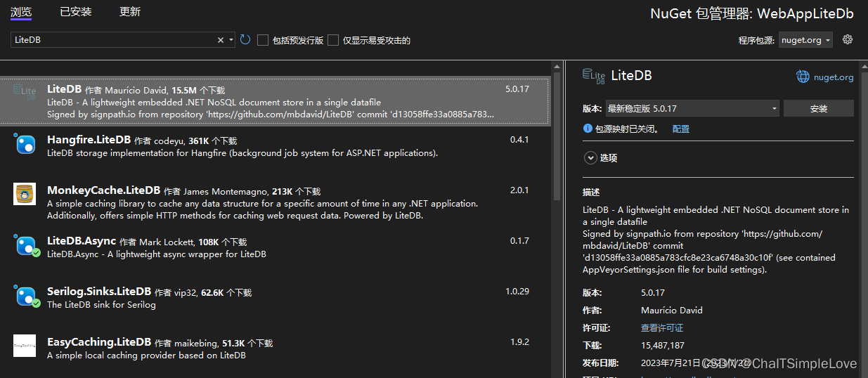Click the 描述 description heading
The width and height of the screenshot is (868, 378).
[591, 192]
